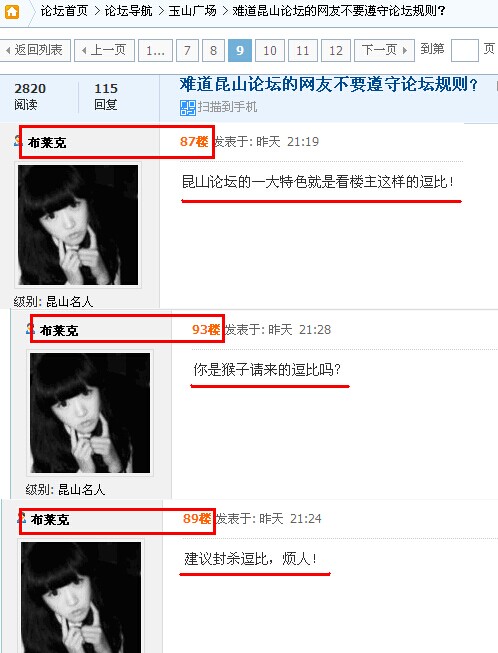Go to previous page with 上一页
The width and height of the screenshot is (498, 653).
coord(105,50)
